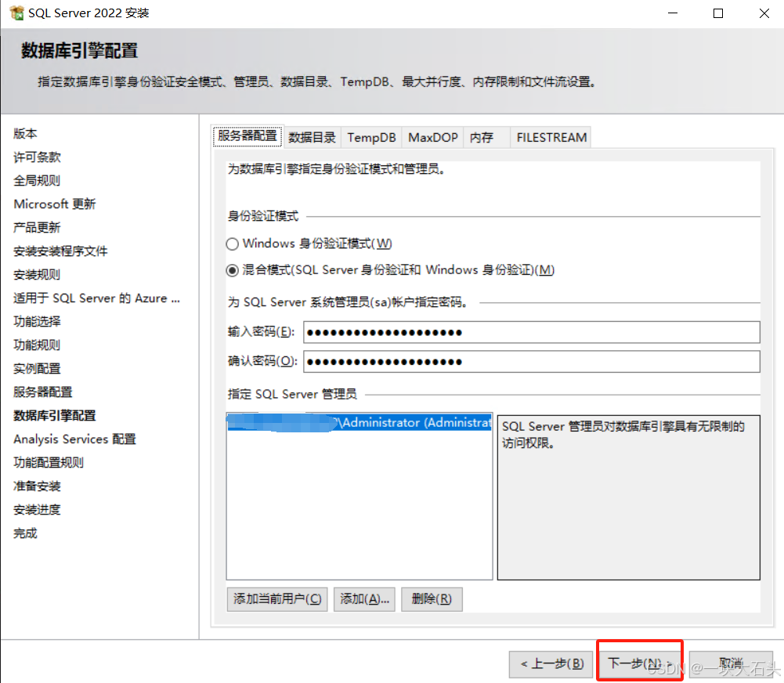Click the 许可条款 step in sidebar
This screenshot has height=683, width=784.
tap(37, 157)
